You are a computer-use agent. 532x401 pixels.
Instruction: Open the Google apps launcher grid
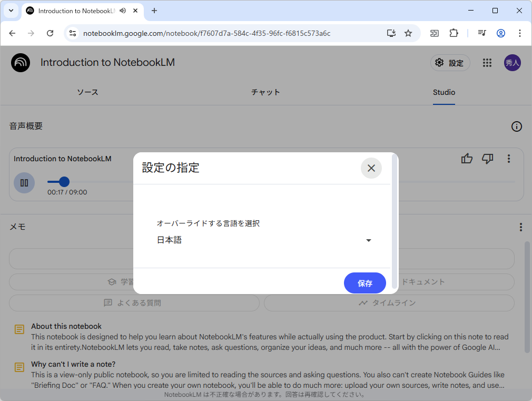tap(487, 62)
